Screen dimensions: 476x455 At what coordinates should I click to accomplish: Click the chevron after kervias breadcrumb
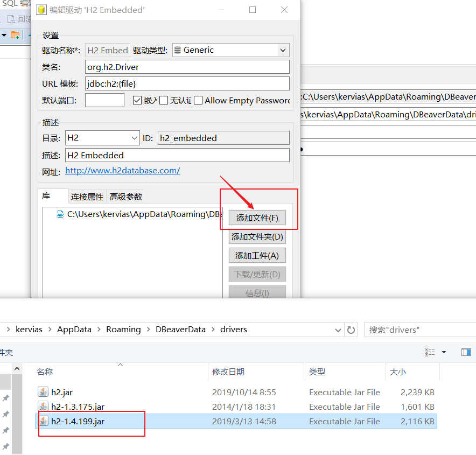50,330
